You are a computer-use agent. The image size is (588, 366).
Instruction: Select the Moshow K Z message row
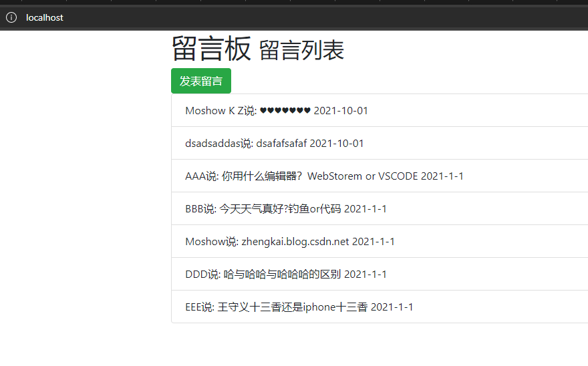(x=380, y=111)
